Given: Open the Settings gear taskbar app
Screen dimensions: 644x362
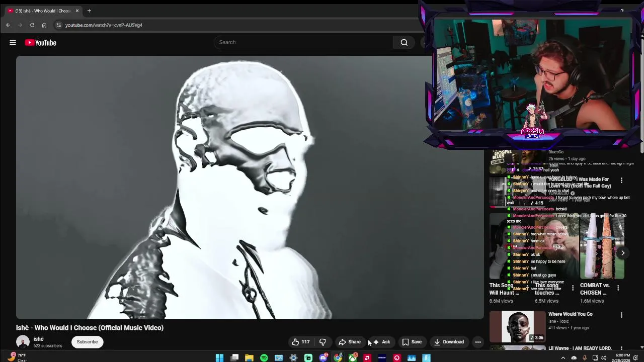Looking at the screenshot, I should pos(293,358).
